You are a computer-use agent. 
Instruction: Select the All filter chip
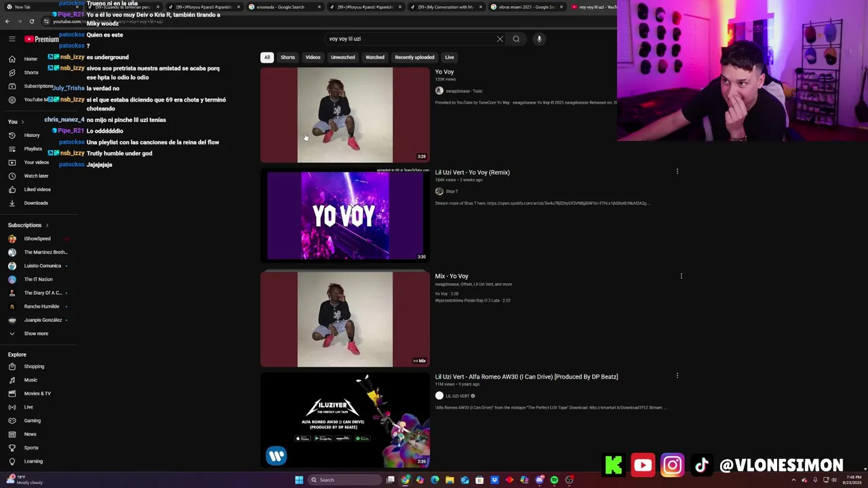[x=267, y=57]
